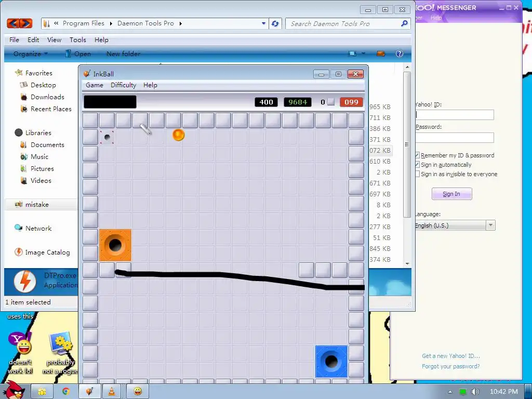
Task: Select Favorites in the navigation pane
Action: [x=38, y=73]
